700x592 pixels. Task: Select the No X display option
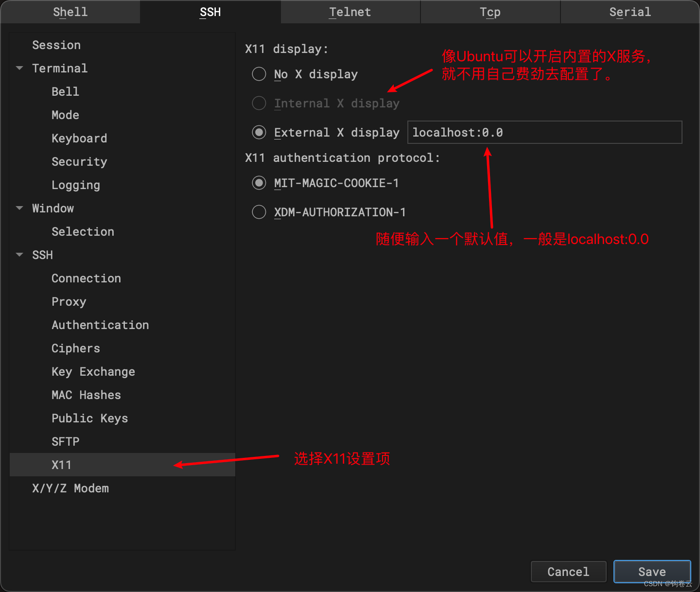pos(259,74)
